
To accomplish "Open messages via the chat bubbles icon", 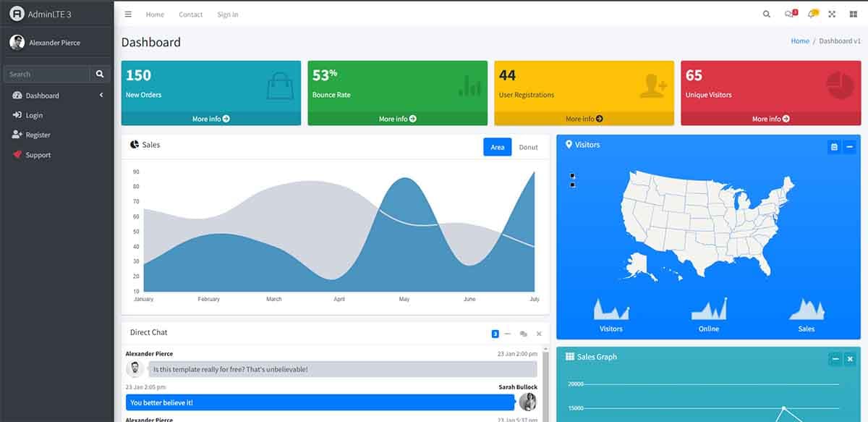I will point(789,14).
